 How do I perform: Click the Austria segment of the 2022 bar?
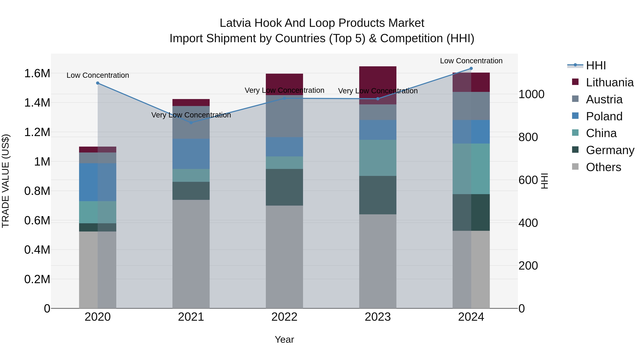(284, 116)
